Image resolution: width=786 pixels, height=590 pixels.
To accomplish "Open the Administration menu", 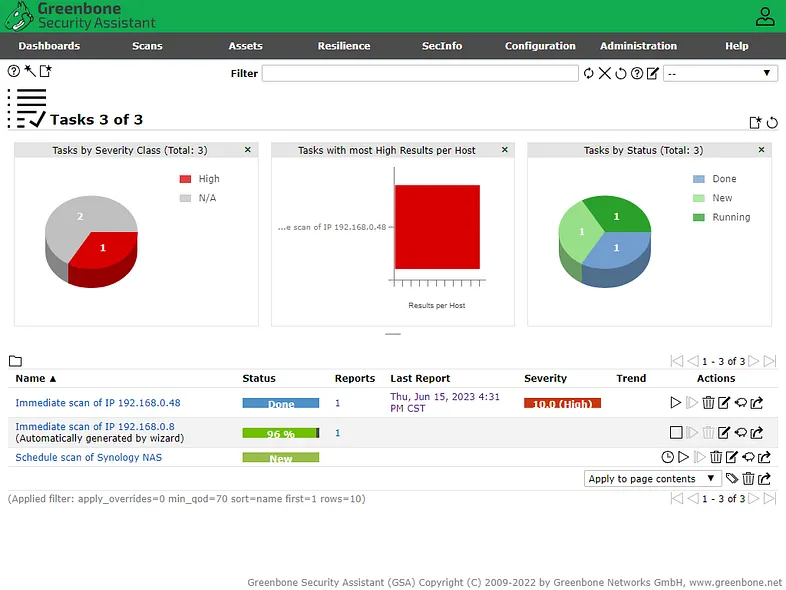I will 639,46.
